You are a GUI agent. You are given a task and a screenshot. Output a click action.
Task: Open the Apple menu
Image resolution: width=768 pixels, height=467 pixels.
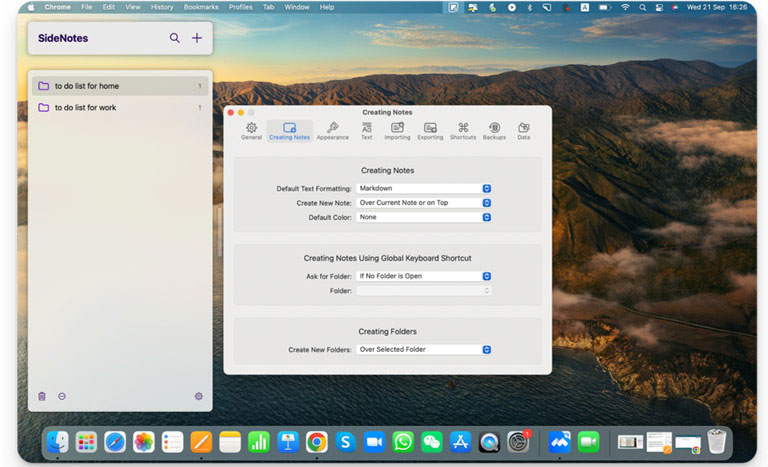[31, 7]
